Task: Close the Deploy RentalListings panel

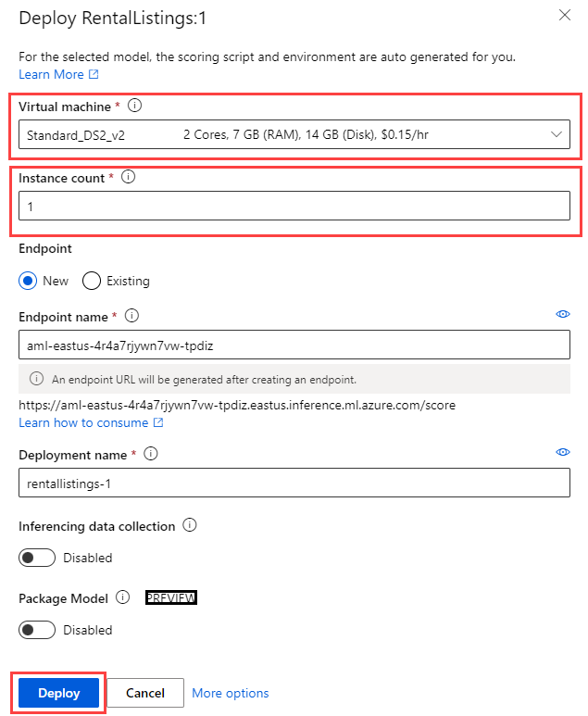Action: [564, 15]
